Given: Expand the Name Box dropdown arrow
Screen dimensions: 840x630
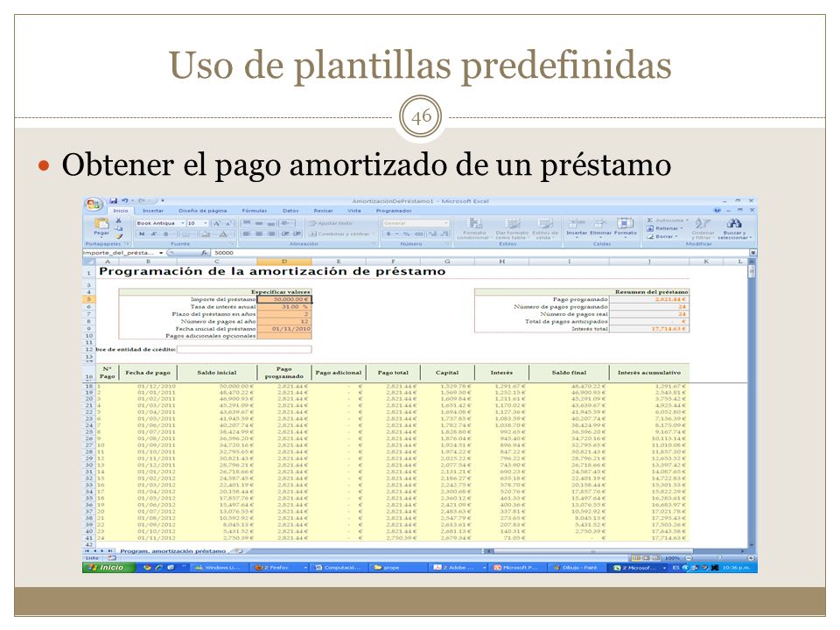Looking at the screenshot, I should 161,253.
